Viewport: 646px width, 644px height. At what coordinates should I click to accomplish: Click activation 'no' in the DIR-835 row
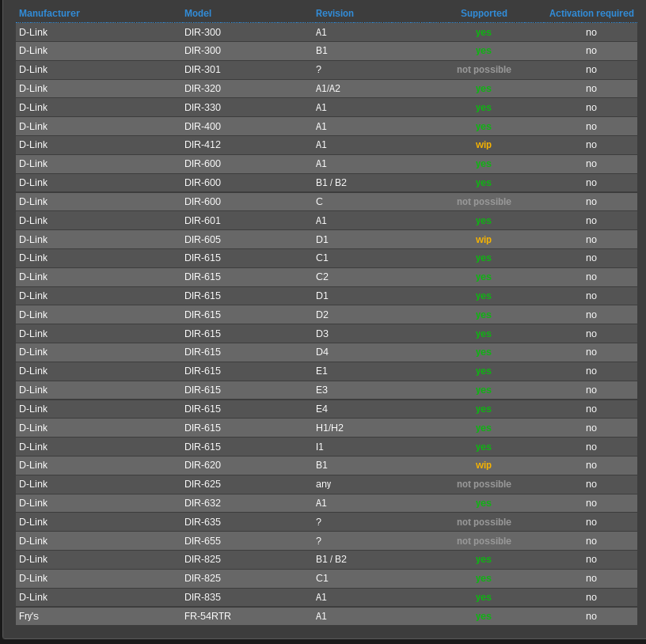591,597
